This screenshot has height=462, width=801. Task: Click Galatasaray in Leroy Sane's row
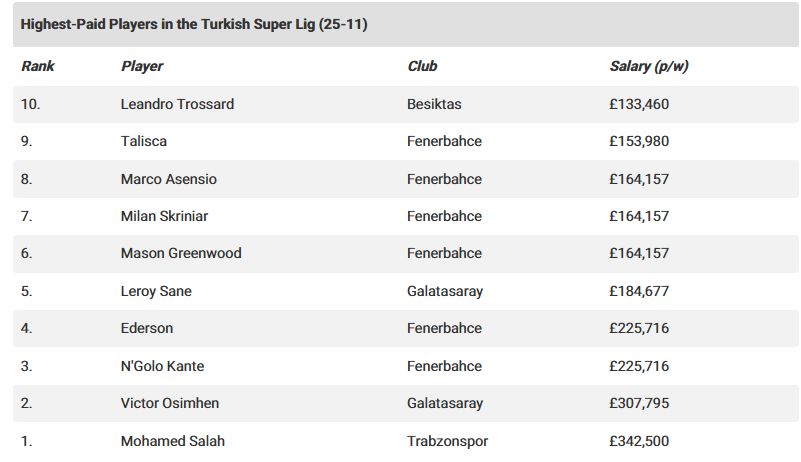445,291
